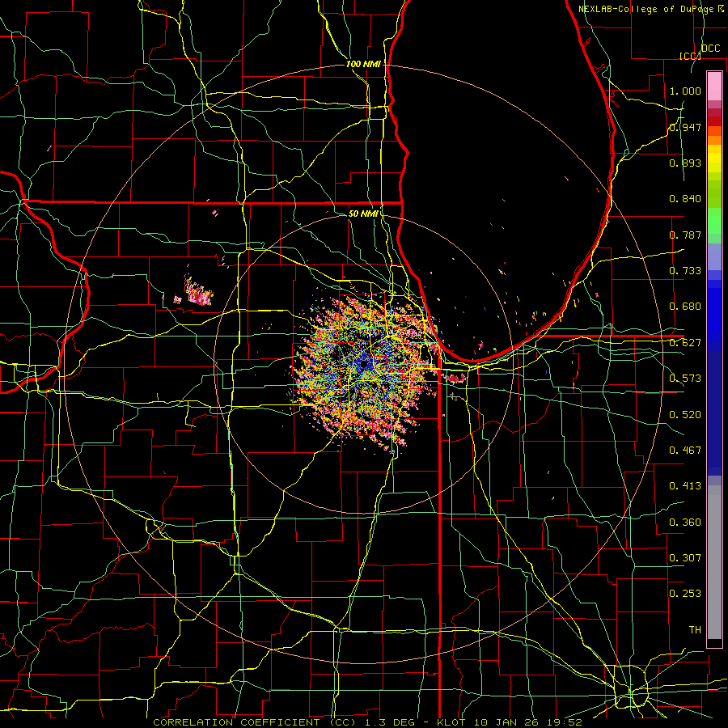This screenshot has height=728, width=728.
Task: Click the 0.893 legend value
Action: coord(685,163)
